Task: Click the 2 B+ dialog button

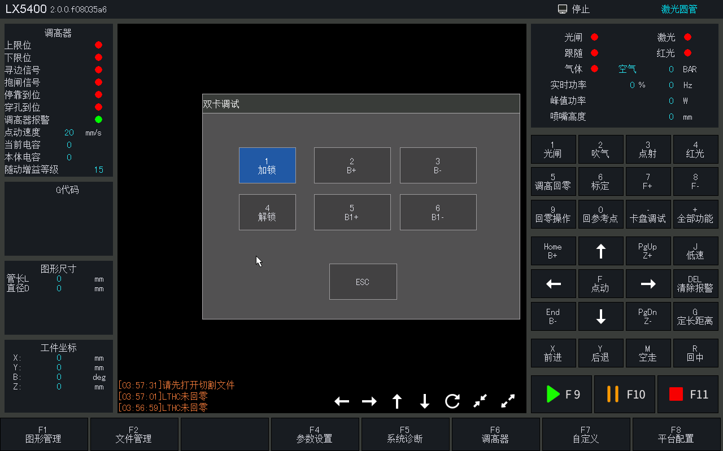Action: point(352,166)
